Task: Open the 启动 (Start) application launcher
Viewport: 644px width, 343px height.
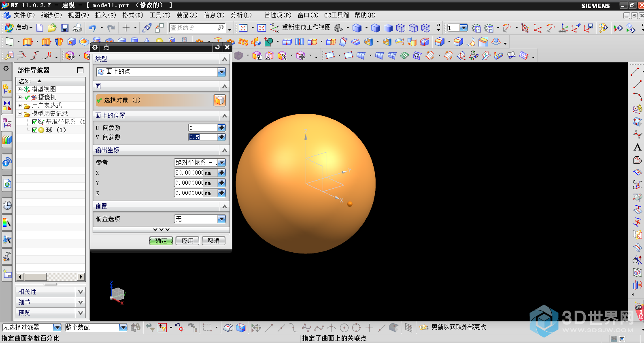Action: click(19, 28)
